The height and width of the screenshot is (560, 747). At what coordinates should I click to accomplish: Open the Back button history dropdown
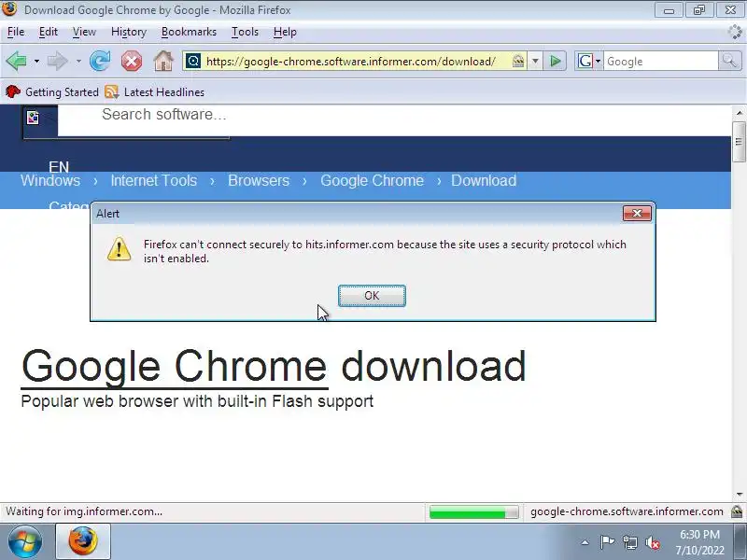click(x=36, y=61)
